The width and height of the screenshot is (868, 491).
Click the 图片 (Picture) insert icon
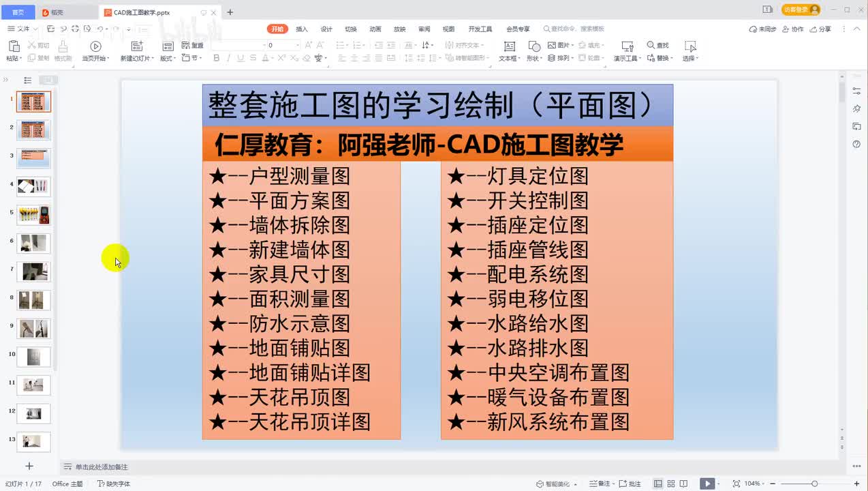pyautogui.click(x=552, y=45)
